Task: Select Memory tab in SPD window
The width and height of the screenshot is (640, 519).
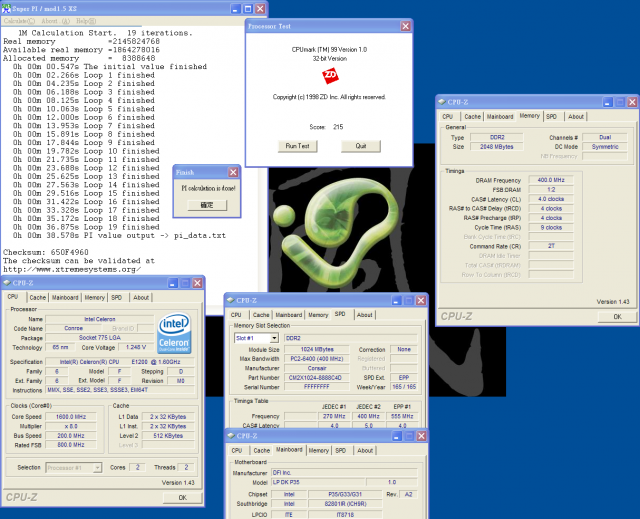Action: click(x=318, y=315)
